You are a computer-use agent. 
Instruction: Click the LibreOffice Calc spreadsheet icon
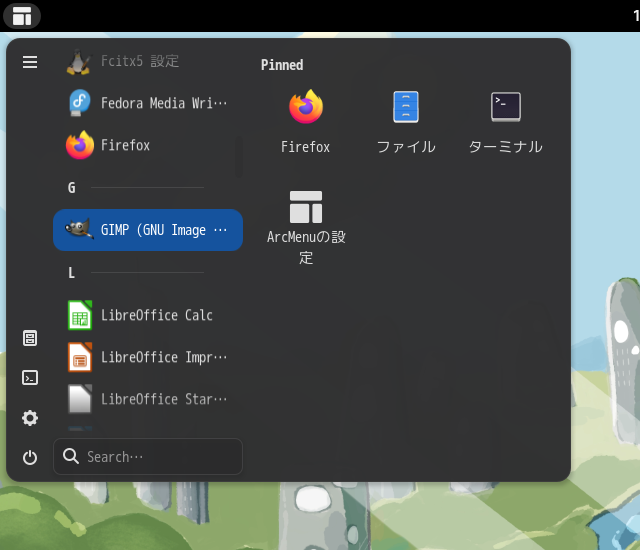pyautogui.click(x=80, y=315)
